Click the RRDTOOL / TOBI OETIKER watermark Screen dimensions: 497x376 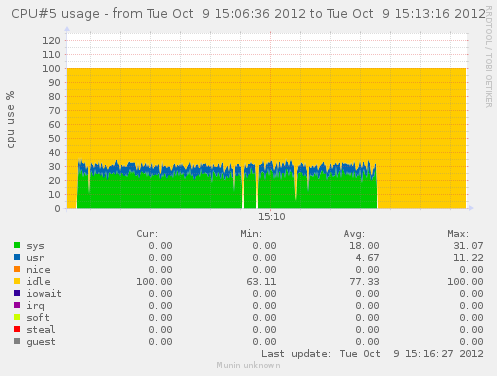click(489, 57)
